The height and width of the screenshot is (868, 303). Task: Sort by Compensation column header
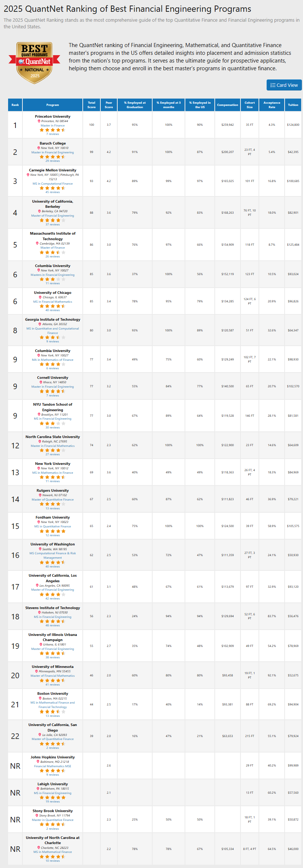[x=227, y=105]
